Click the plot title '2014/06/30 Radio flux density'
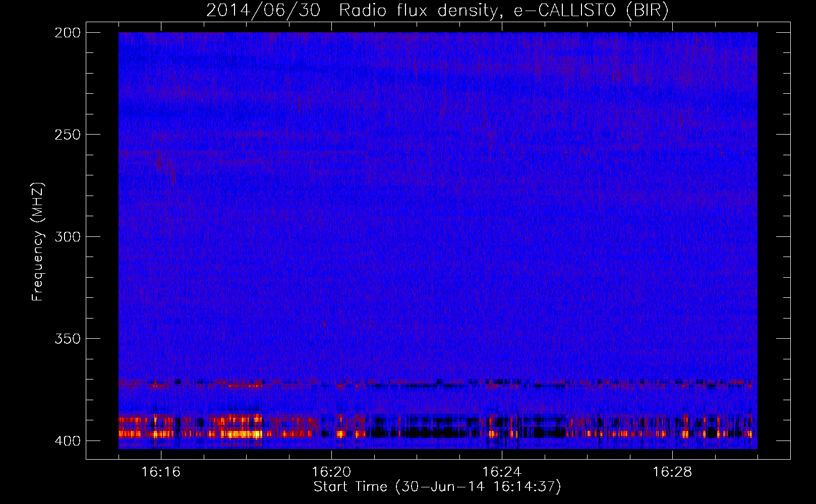The image size is (816, 504). (x=437, y=10)
